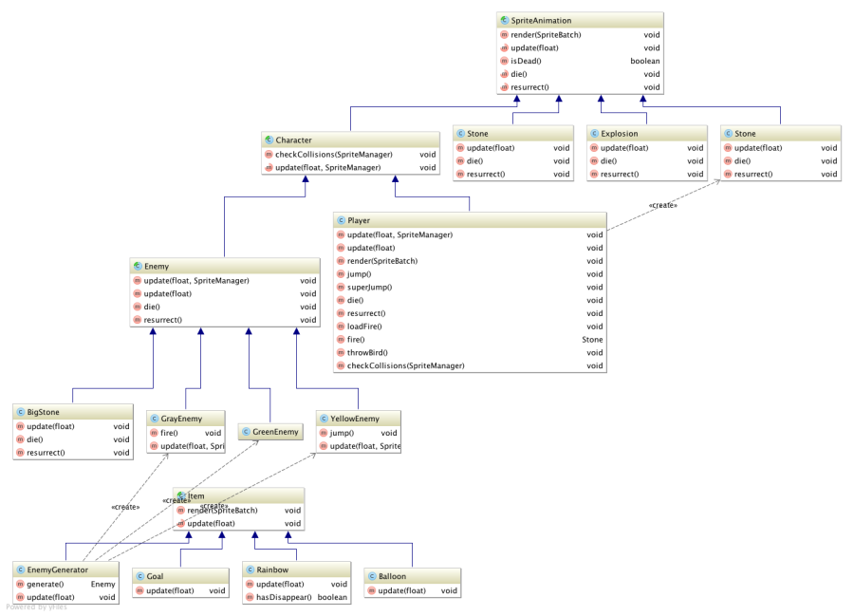The width and height of the screenshot is (854, 616).
Task: Click method icon of Goal update(float)
Action: (x=140, y=590)
